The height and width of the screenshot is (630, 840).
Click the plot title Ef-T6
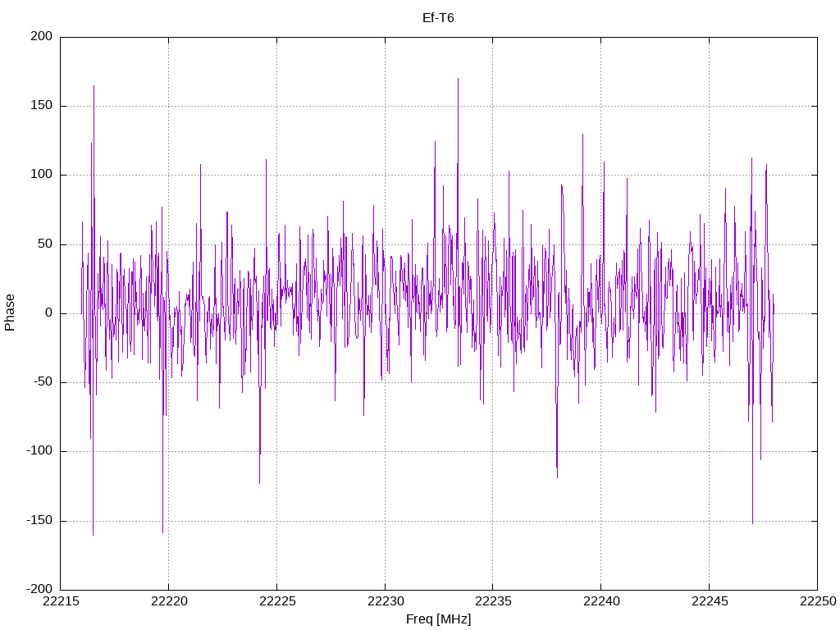pos(438,18)
